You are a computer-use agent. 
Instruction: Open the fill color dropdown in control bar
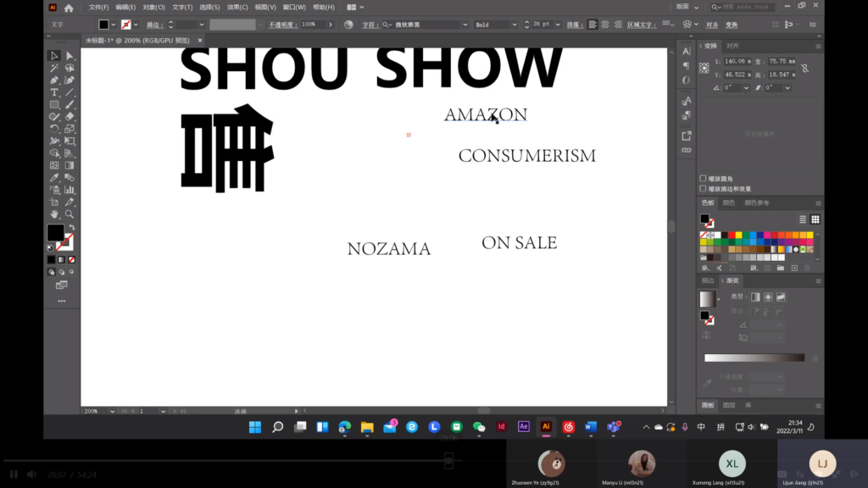point(114,25)
